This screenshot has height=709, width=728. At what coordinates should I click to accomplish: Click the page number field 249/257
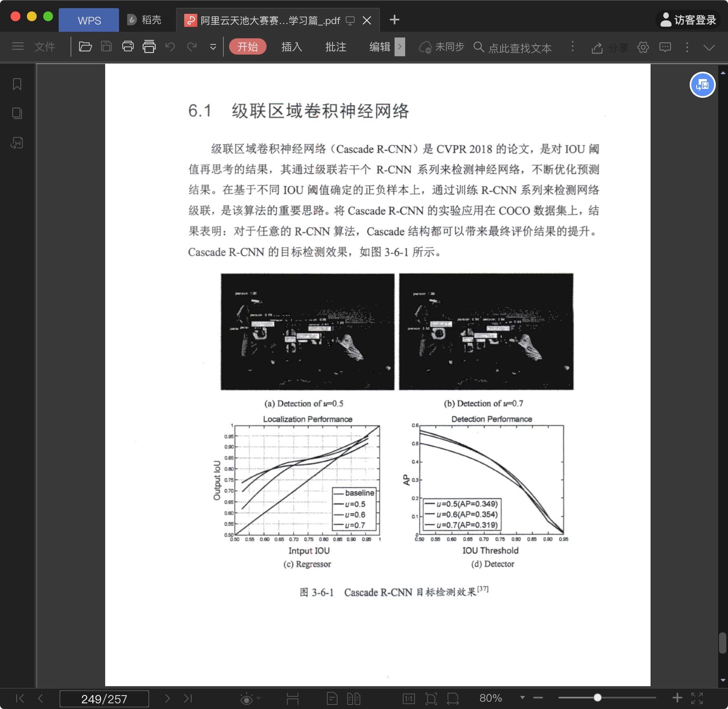(x=104, y=699)
